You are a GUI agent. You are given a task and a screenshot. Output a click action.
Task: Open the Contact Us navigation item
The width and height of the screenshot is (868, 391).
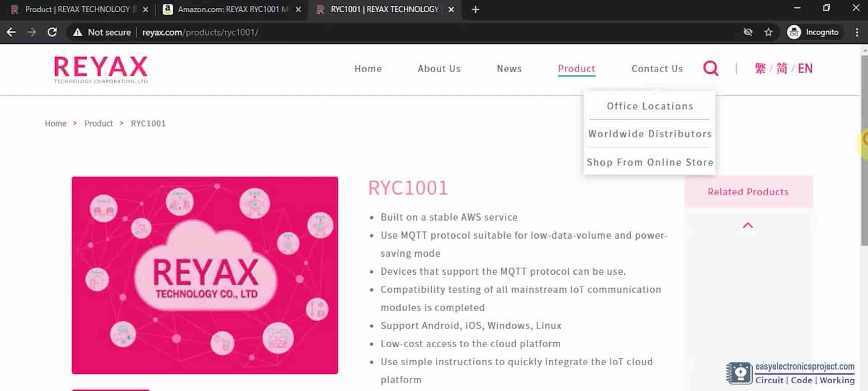click(657, 69)
